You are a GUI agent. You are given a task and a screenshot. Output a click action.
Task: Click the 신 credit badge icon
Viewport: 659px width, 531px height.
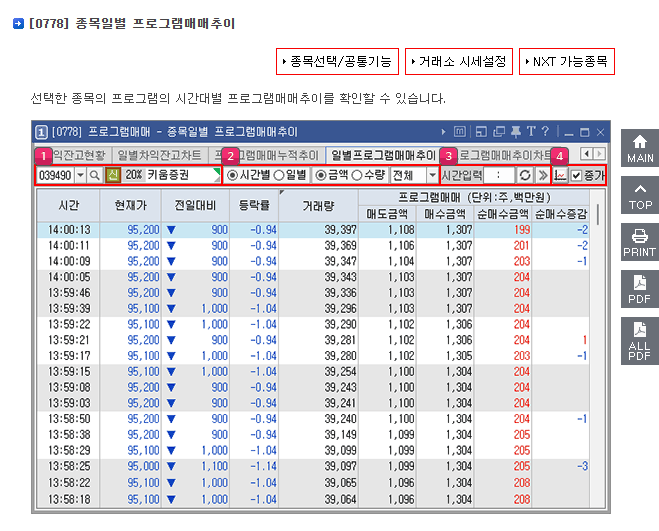point(113,175)
